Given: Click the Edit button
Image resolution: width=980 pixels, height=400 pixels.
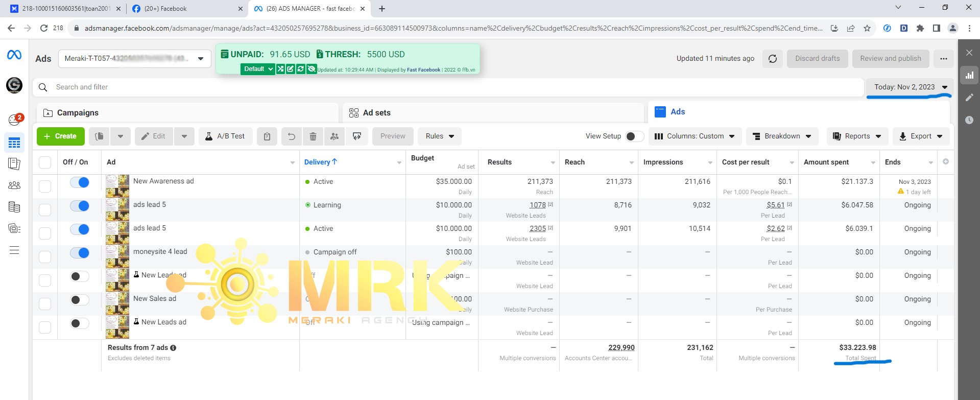Looking at the screenshot, I should click(x=154, y=136).
